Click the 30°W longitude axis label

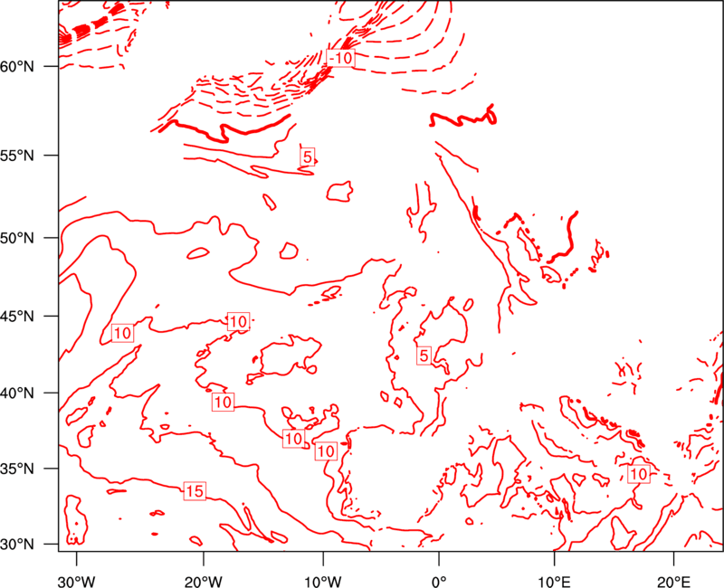click(76, 581)
